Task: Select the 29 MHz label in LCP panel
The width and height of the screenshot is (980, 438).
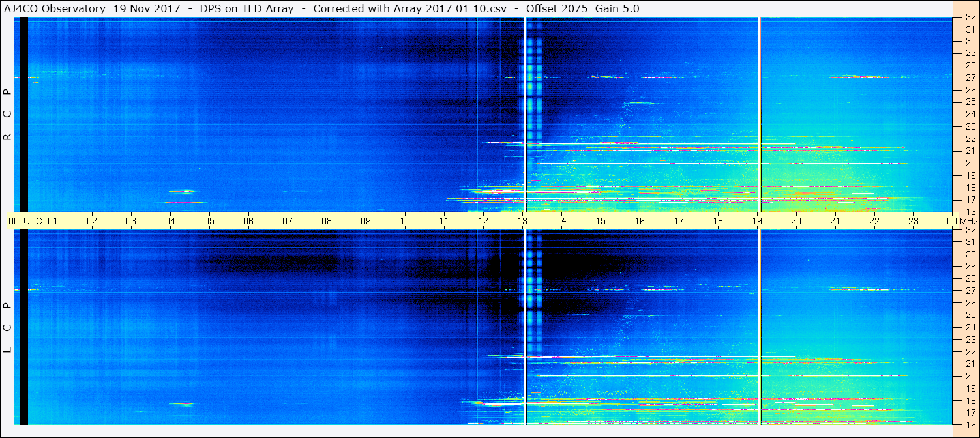Action: point(970,267)
